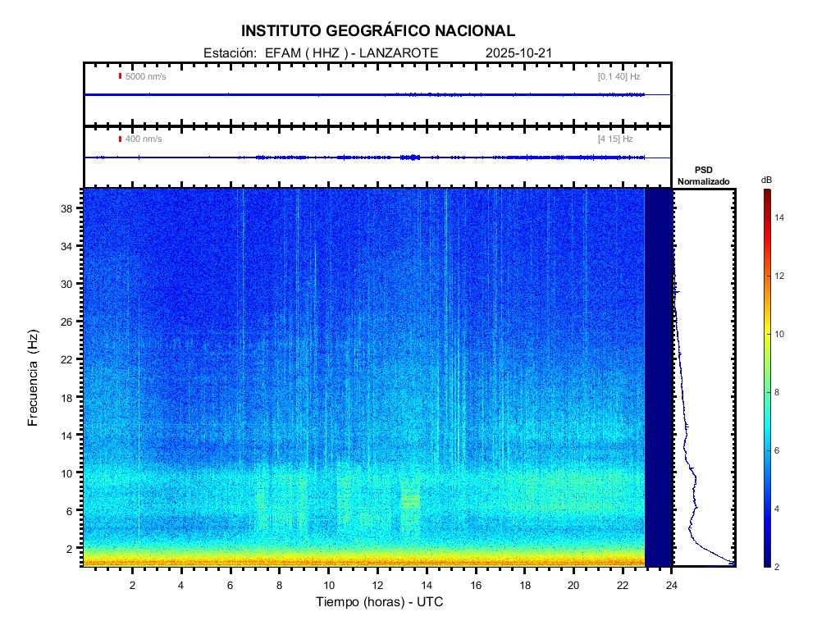Screen dimensions: 840x630
Task: Click the PSD Normalizado heading
Action: (703, 176)
